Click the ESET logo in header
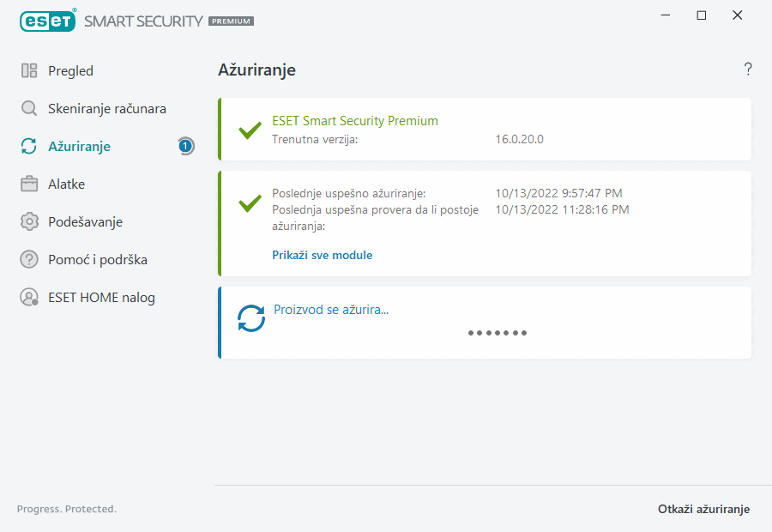The width and height of the screenshot is (772, 532). 47,21
